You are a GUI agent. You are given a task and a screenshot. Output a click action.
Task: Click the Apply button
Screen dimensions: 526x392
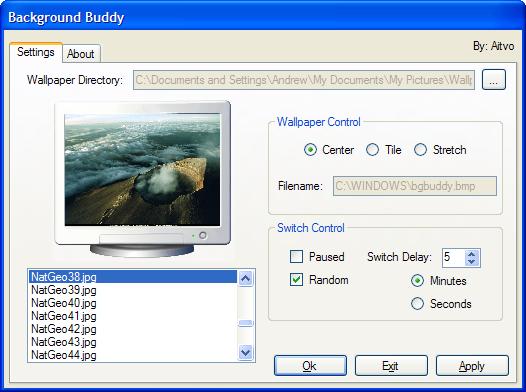[472, 366]
